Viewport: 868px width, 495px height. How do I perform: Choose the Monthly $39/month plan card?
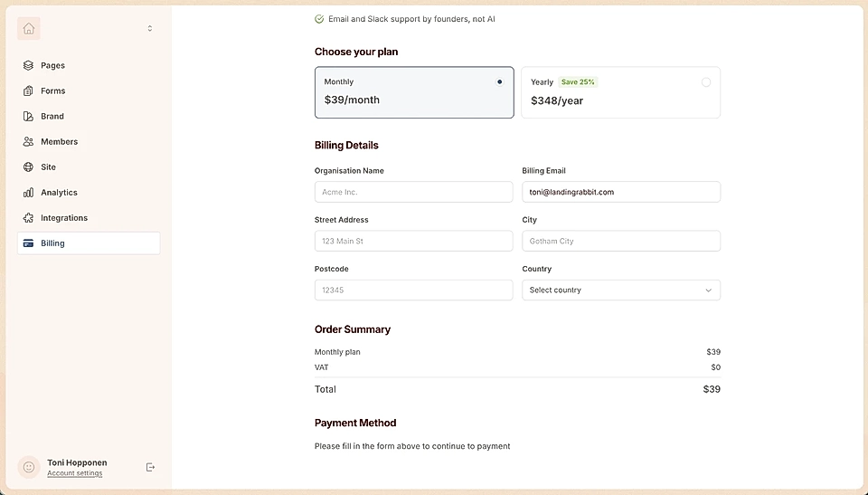tap(414, 92)
